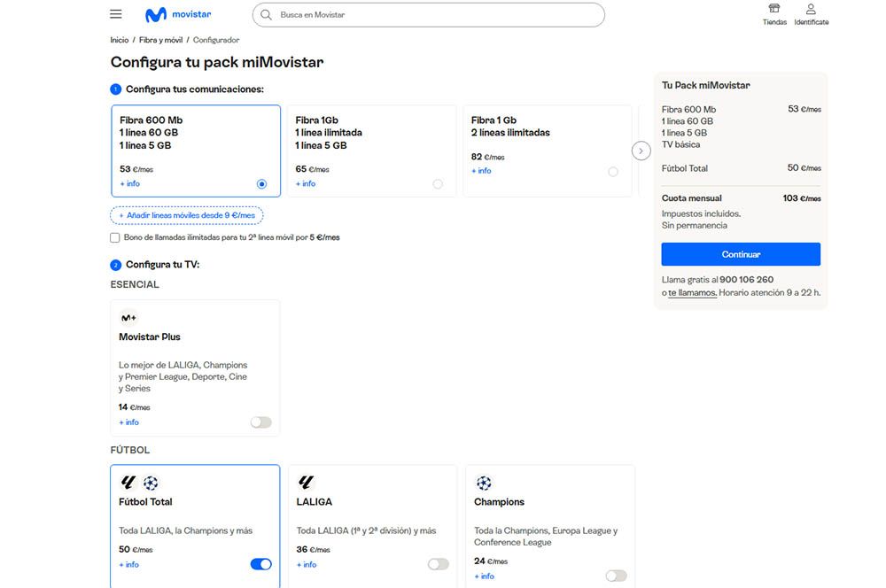This screenshot has height=588, width=886.
Task: Expand info for Fútbol Total
Action: [128, 564]
